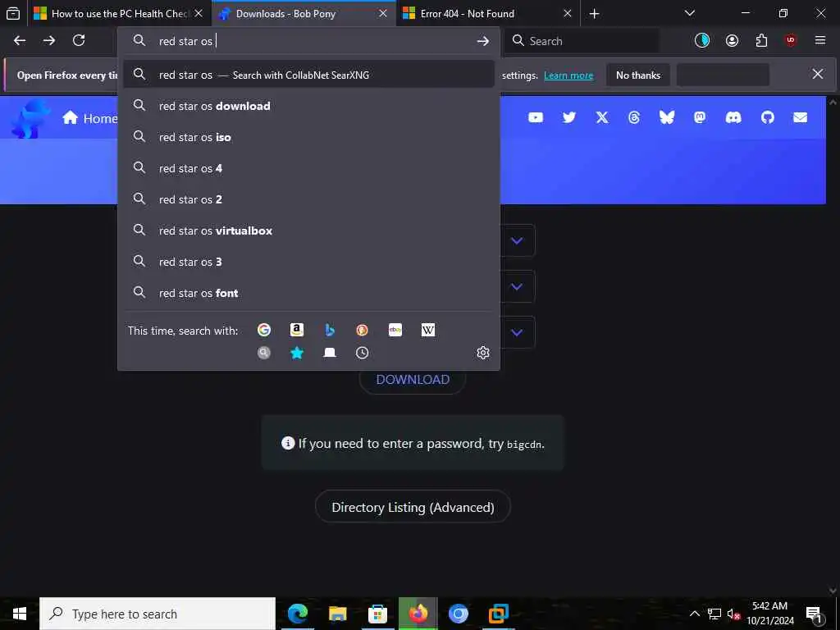The width and height of the screenshot is (840, 630).
Task: Expand the third download dropdown chevron
Action: point(517,333)
